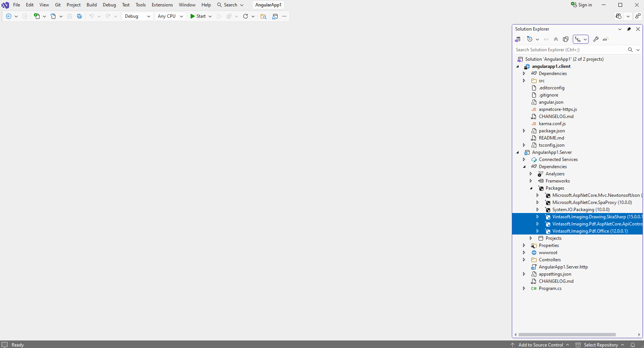Click the New Item toolbar icon
The width and height of the screenshot is (644, 348).
click(x=37, y=16)
